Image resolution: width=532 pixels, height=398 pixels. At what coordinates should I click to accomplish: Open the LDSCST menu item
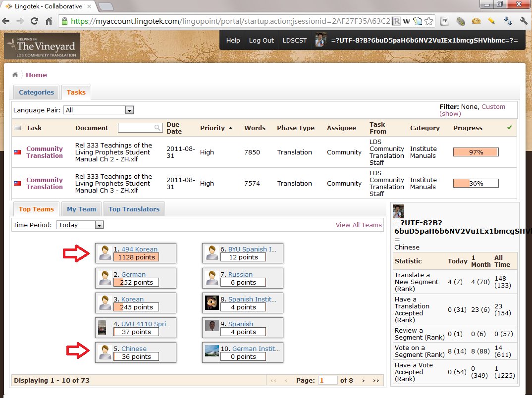point(295,40)
